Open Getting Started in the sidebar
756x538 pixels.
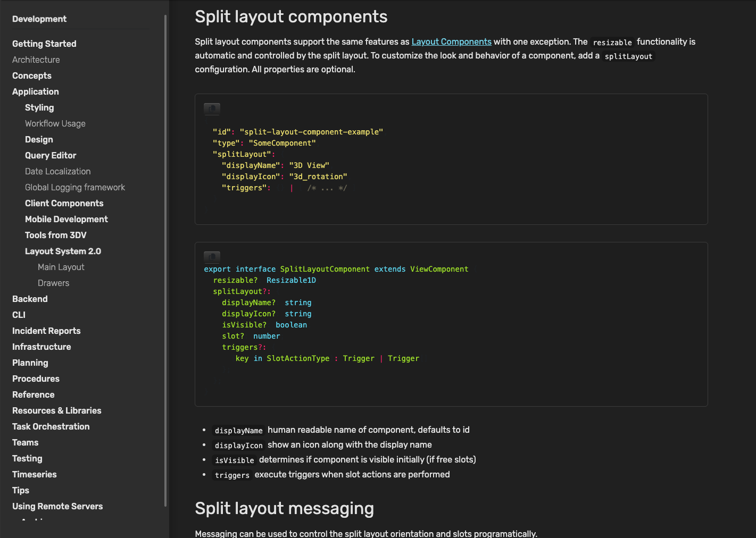(44, 44)
